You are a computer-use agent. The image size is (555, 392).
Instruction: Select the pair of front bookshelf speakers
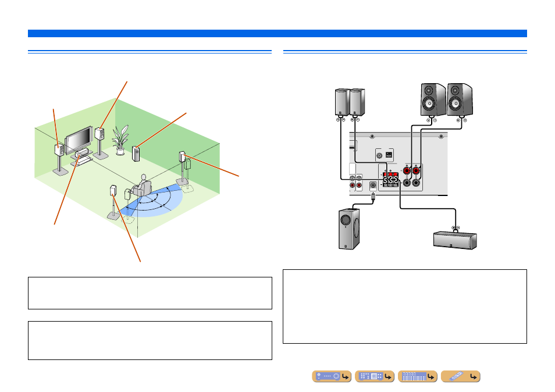click(446, 100)
